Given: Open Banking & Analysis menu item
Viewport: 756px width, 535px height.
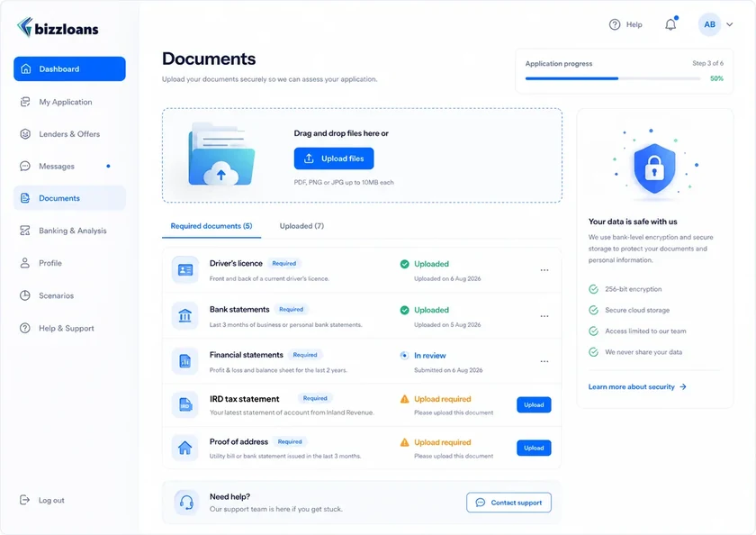Looking at the screenshot, I should pos(69,231).
